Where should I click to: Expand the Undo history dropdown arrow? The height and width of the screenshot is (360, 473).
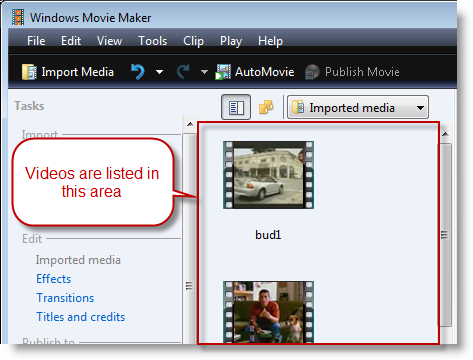click(160, 72)
